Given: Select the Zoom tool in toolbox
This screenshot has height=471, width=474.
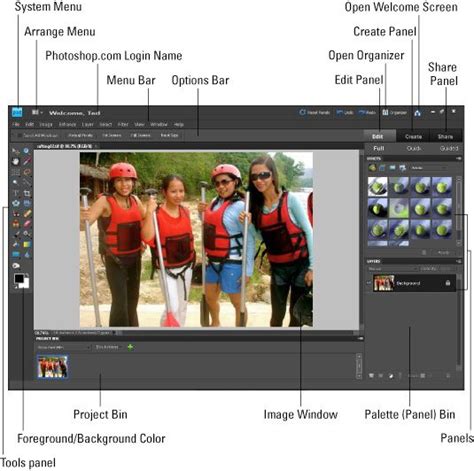Looking at the screenshot, I should click(x=26, y=151).
